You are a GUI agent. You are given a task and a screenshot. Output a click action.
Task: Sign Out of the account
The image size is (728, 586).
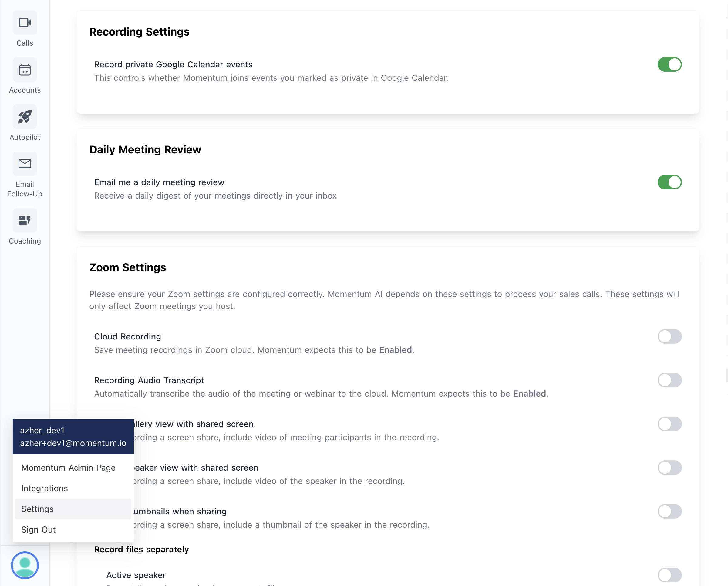(x=38, y=530)
